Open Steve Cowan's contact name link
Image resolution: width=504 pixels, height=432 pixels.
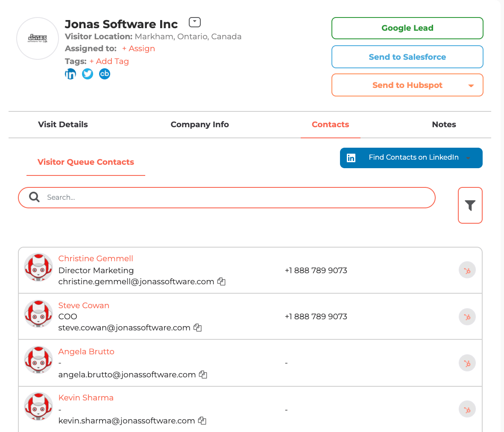click(x=84, y=306)
